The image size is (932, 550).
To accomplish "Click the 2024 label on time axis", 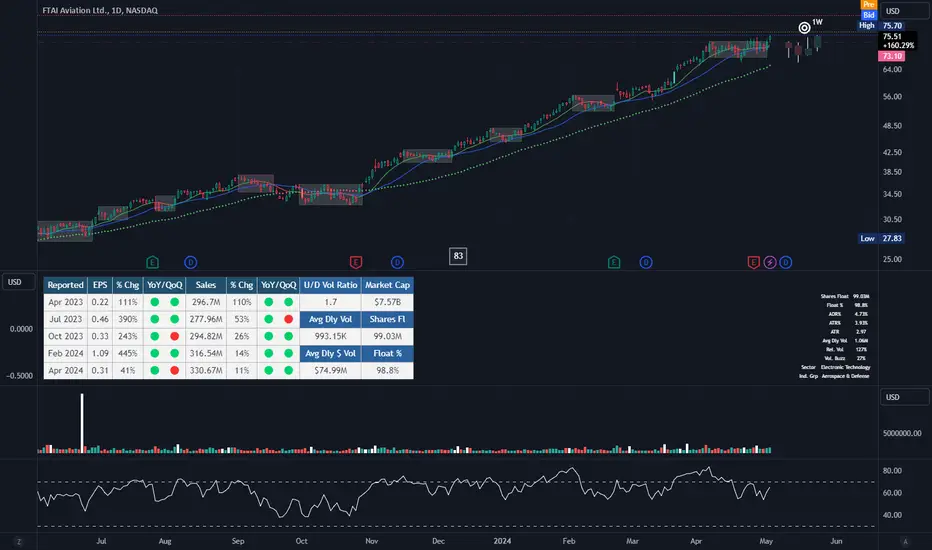I will 502,541.
